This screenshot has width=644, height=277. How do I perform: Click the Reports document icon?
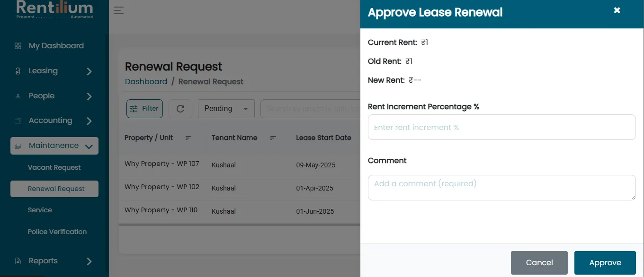click(18, 261)
